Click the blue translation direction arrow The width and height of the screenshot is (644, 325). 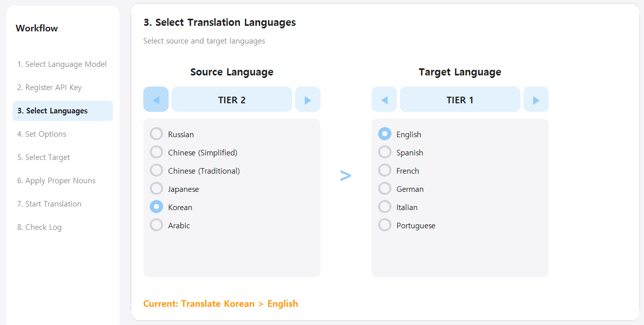click(346, 175)
